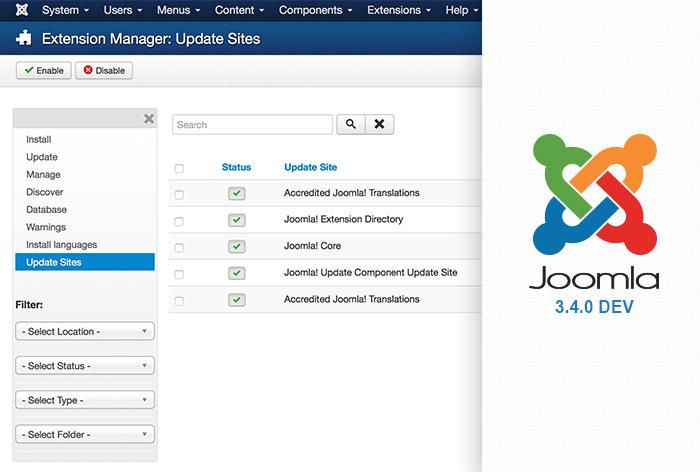Select Update Sites in sidebar
This screenshot has height=472, width=700.
coord(85,262)
